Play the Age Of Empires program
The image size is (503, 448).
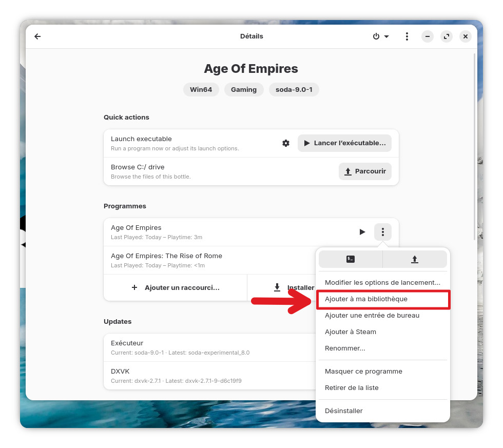click(x=362, y=232)
